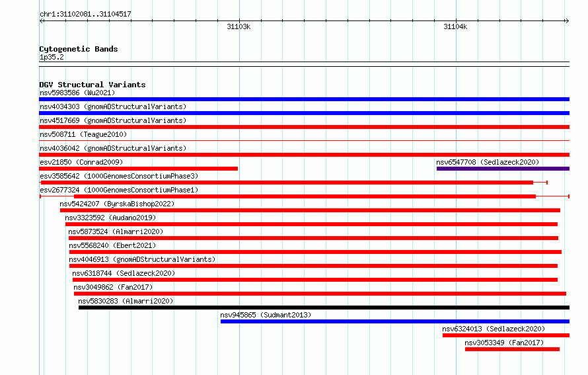Open nsv3323592 (Audano2019) label
Image resolution: width=588 pixels, height=375 pixels.
tap(110, 218)
